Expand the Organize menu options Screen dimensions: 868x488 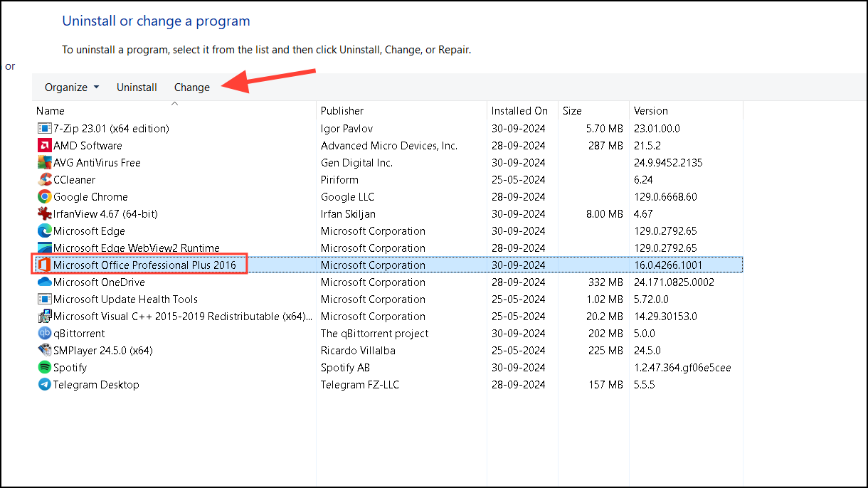click(70, 87)
